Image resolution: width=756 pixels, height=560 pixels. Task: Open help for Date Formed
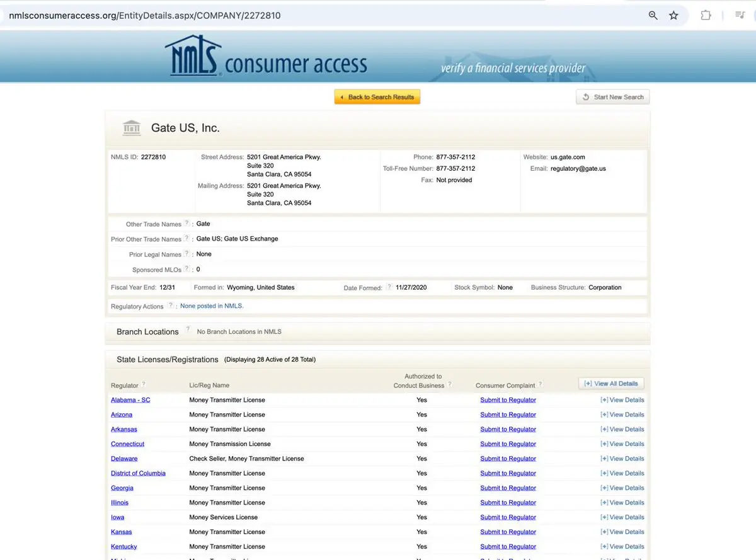point(388,287)
